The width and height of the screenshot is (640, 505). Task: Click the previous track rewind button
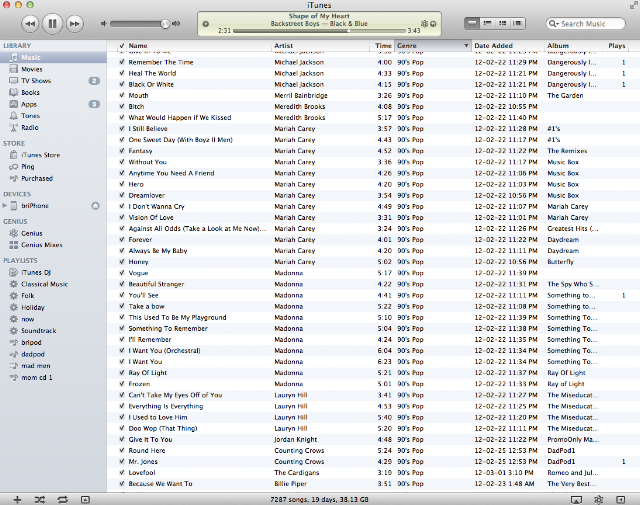tap(30, 24)
